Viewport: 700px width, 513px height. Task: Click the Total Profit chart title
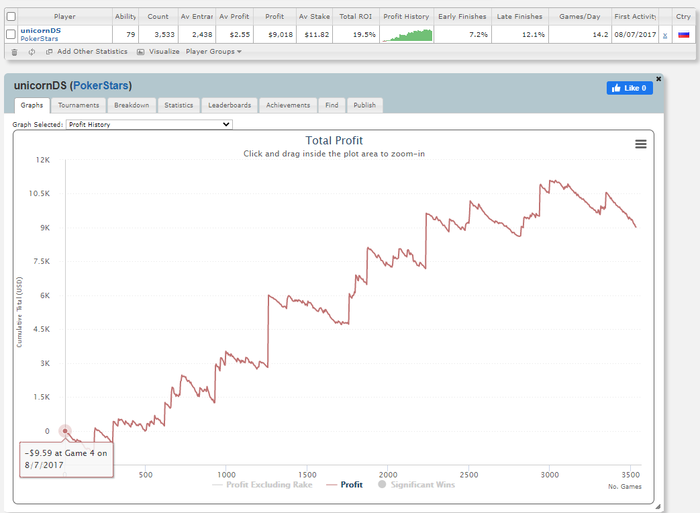(334, 141)
